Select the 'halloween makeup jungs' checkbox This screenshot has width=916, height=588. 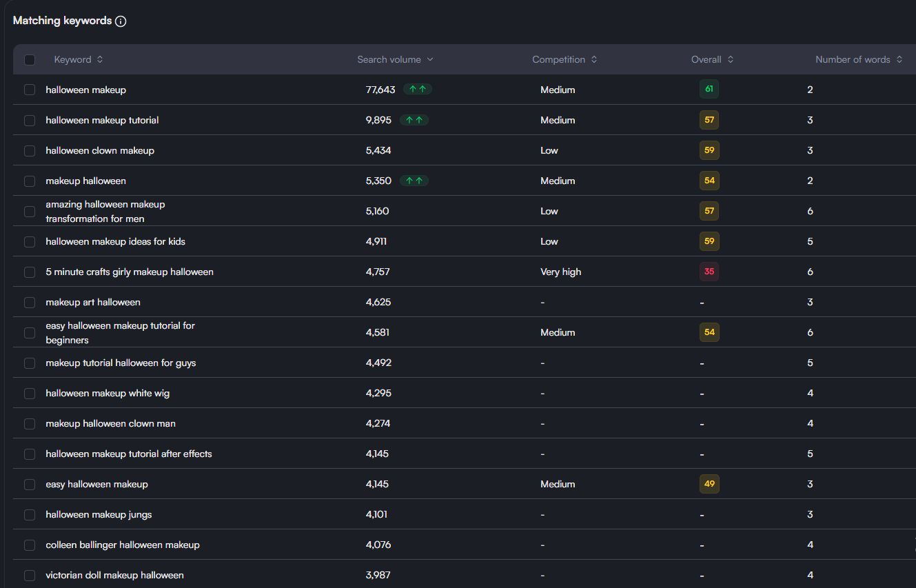30,515
